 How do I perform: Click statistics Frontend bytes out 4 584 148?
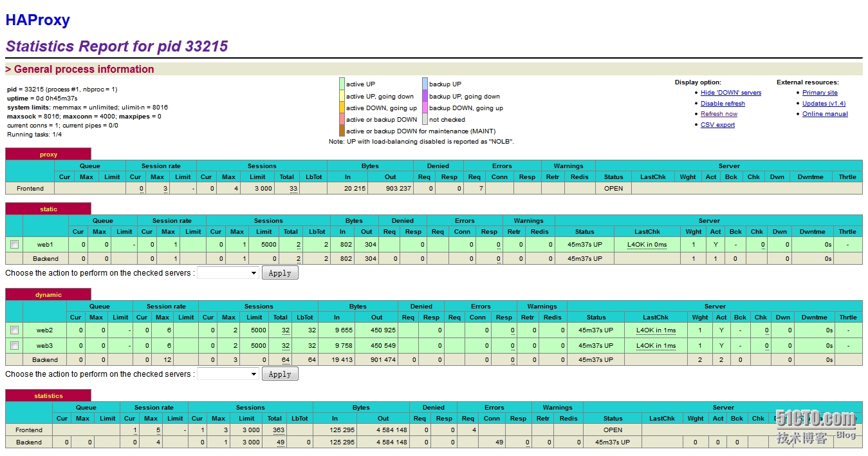[391, 430]
